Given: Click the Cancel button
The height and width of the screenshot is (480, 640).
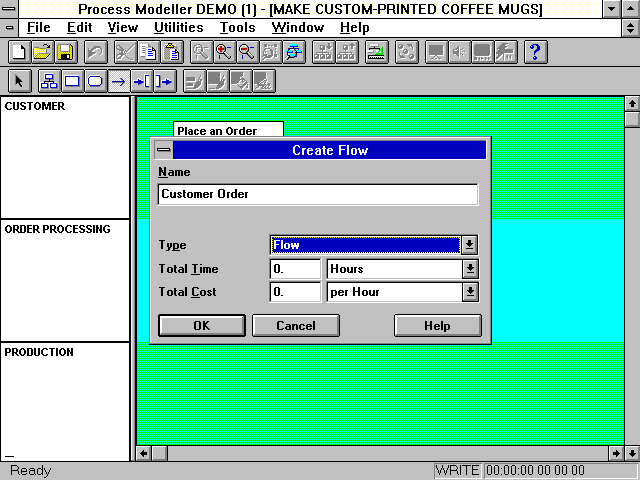Looking at the screenshot, I should [295, 325].
